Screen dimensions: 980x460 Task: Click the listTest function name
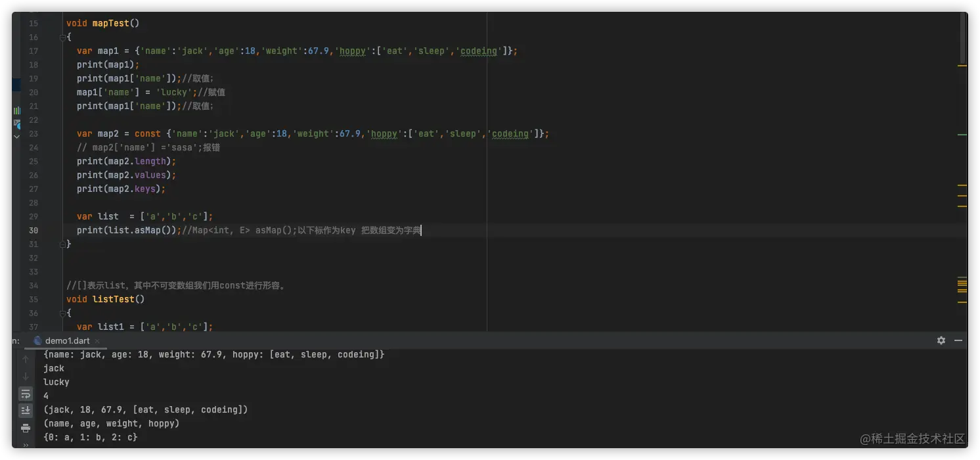[113, 299]
